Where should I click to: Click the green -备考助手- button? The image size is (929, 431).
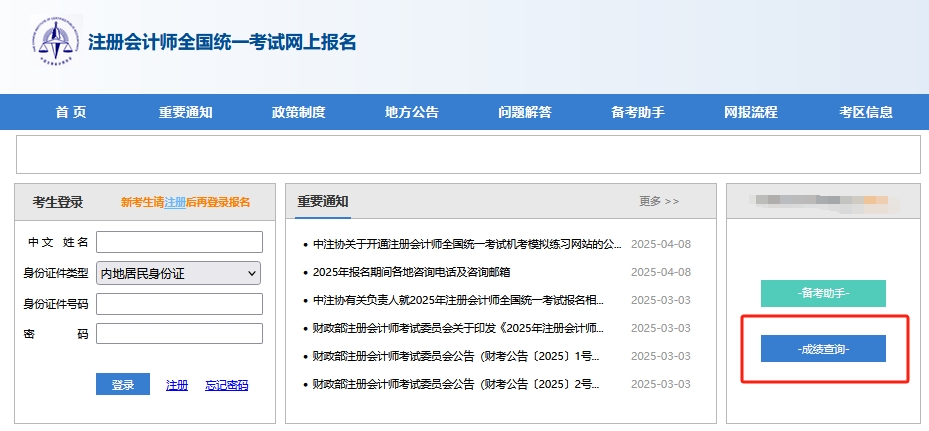(823, 294)
